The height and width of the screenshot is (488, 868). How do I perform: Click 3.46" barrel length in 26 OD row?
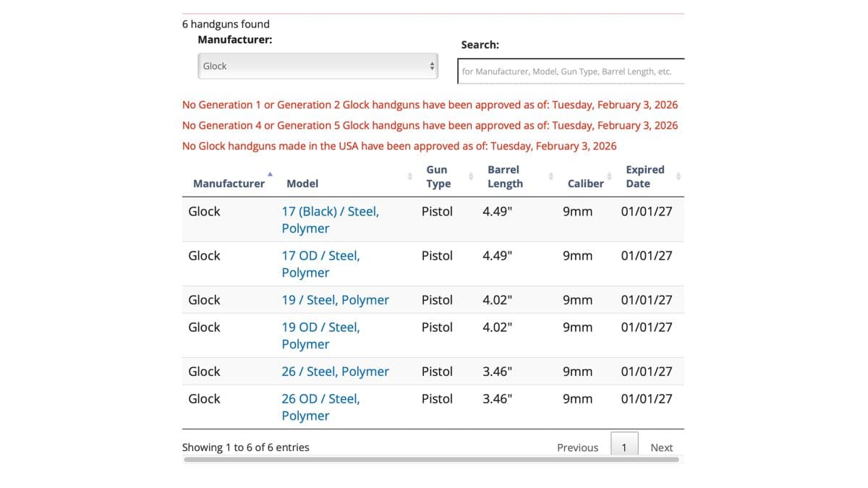point(497,399)
